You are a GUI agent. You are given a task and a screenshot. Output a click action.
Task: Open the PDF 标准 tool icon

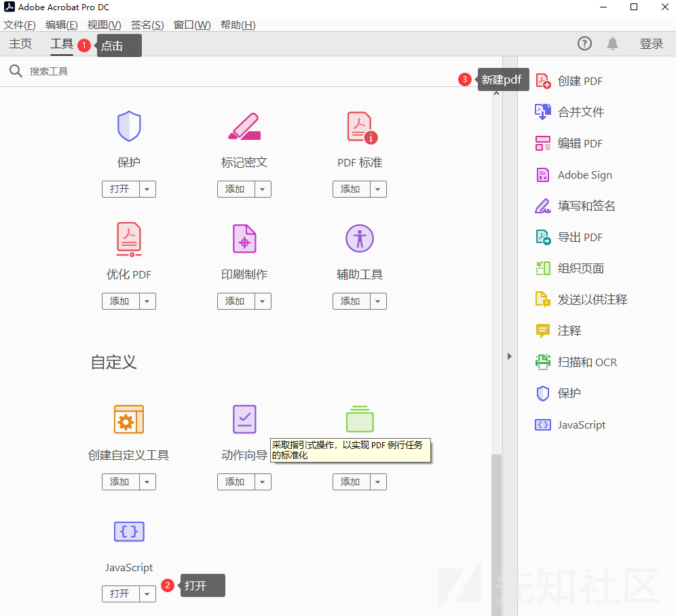(362, 127)
